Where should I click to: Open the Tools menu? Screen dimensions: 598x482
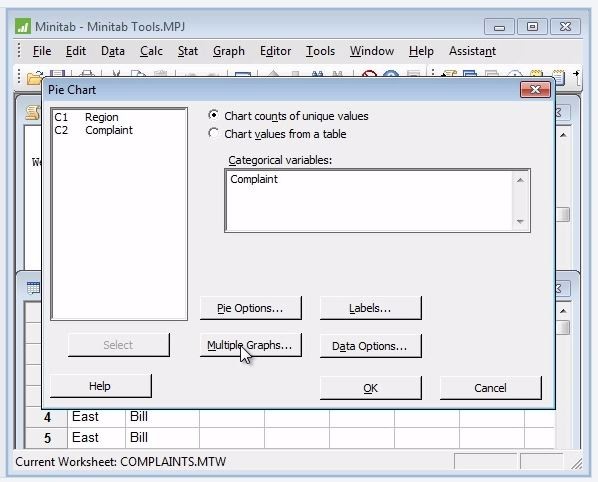click(x=320, y=51)
